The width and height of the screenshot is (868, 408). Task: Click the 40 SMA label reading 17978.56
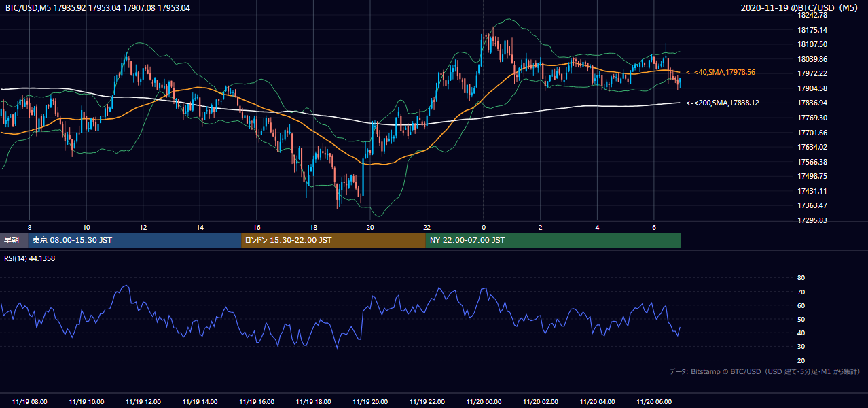coord(721,72)
